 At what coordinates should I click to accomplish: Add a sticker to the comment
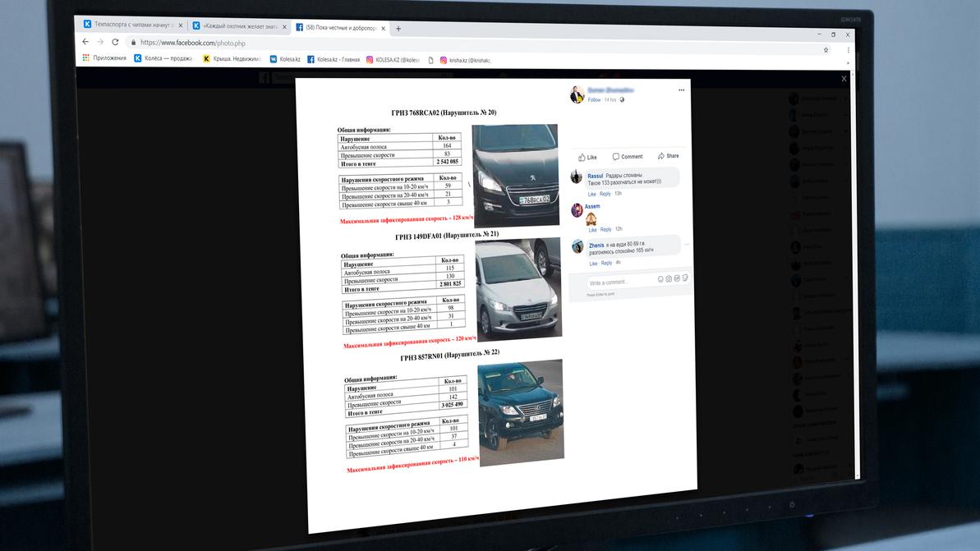click(685, 278)
